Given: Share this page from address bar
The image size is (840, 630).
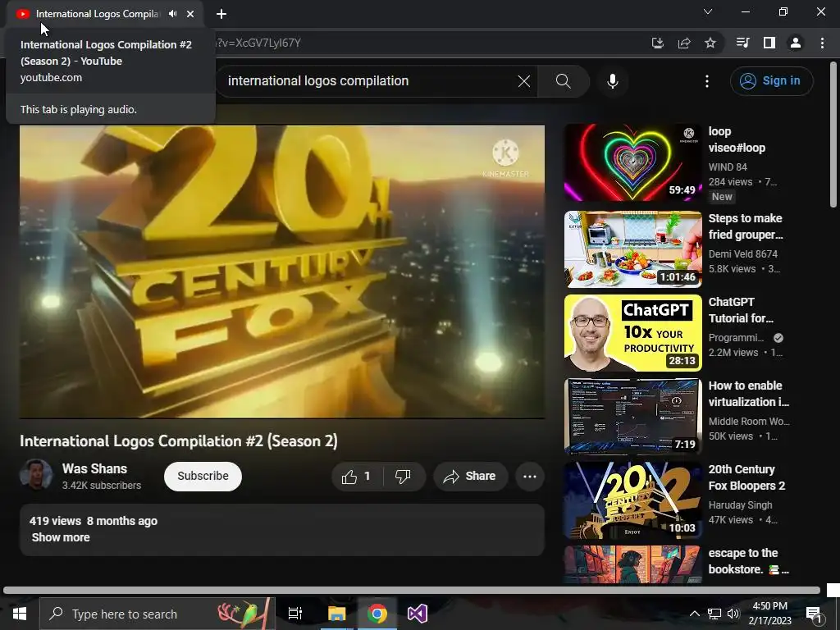Looking at the screenshot, I should coord(684,43).
